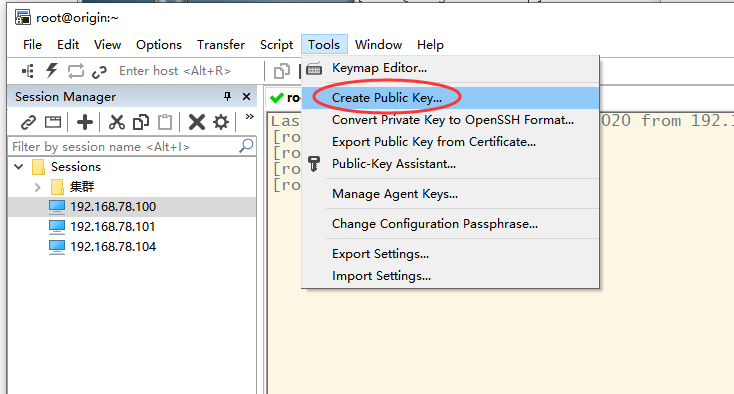
Task: Collapse the Sessions tree folder
Action: tap(19, 167)
